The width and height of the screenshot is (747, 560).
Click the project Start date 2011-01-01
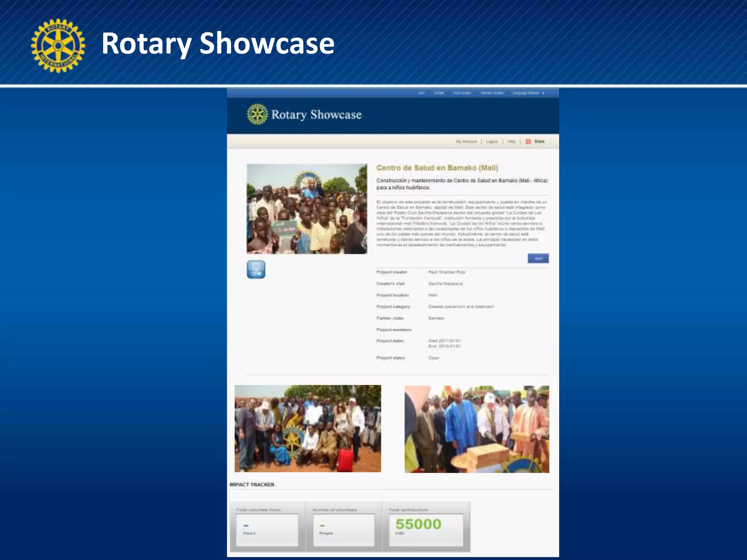445,341
